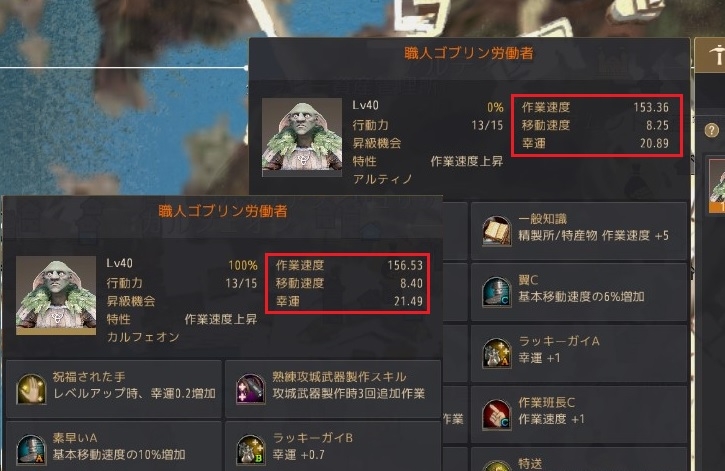Select the カルフェオン goblin worker portrait
Screen dimensions: 725x471
(x=56, y=295)
